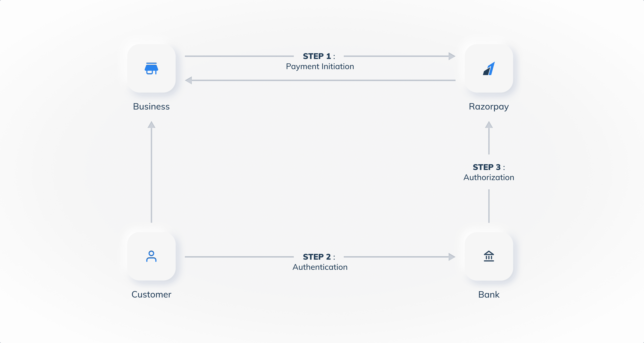Click the 'STEP 3 :' heading
644x343 pixels.
point(489,167)
